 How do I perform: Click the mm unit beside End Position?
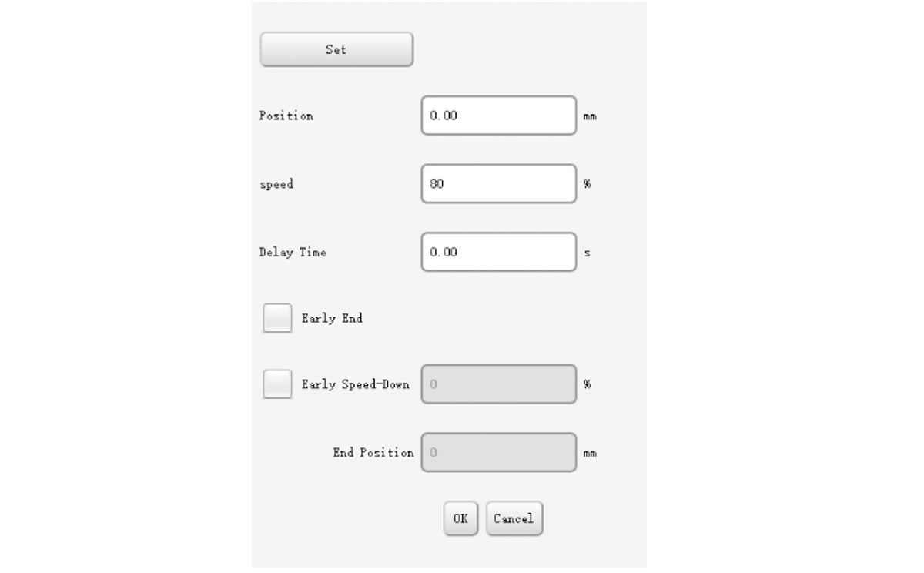coord(590,453)
